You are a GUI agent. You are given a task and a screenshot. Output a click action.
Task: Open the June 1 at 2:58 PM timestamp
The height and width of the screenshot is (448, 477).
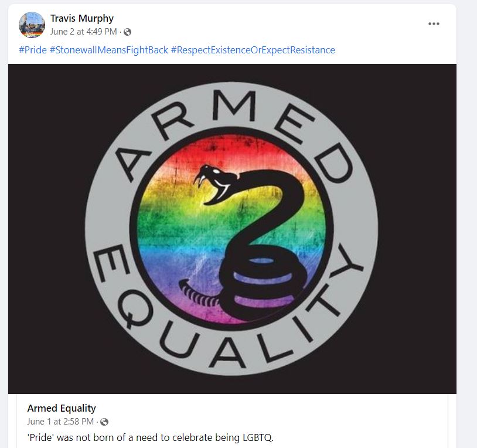60,422
